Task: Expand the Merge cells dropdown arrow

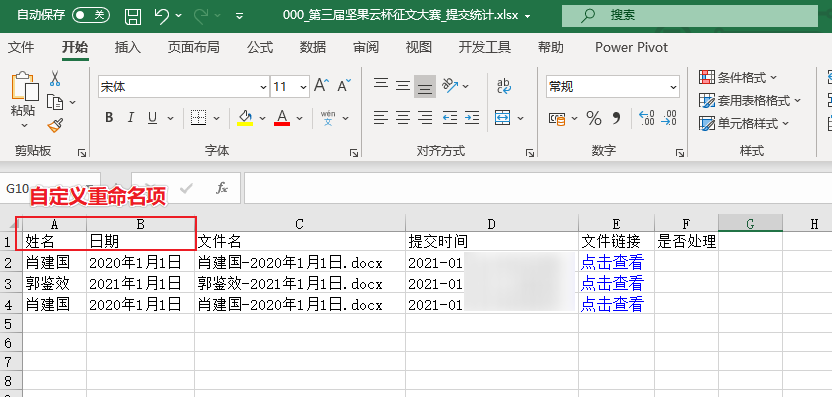Action: tap(520, 118)
